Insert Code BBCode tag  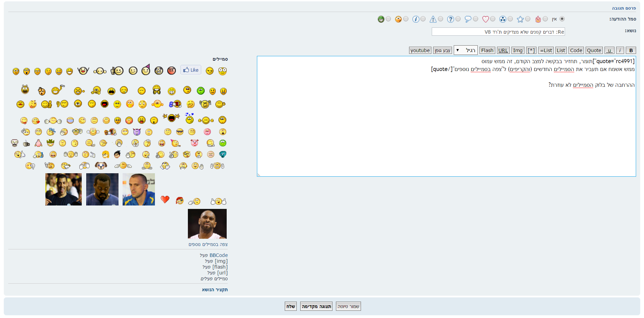(576, 50)
